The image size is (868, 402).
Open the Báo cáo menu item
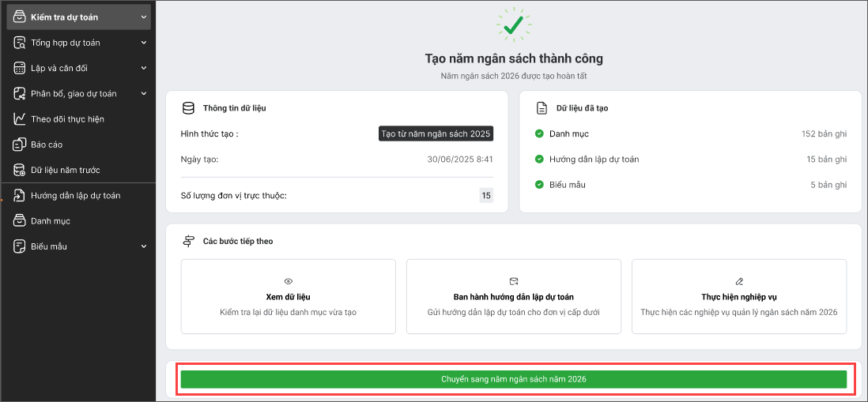[x=47, y=145]
